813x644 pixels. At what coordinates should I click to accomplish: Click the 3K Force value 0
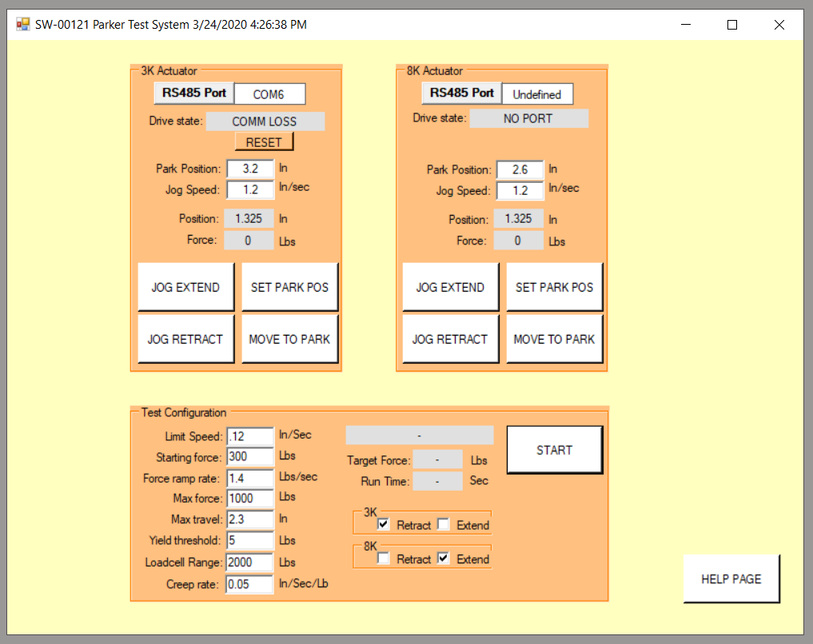tap(249, 241)
